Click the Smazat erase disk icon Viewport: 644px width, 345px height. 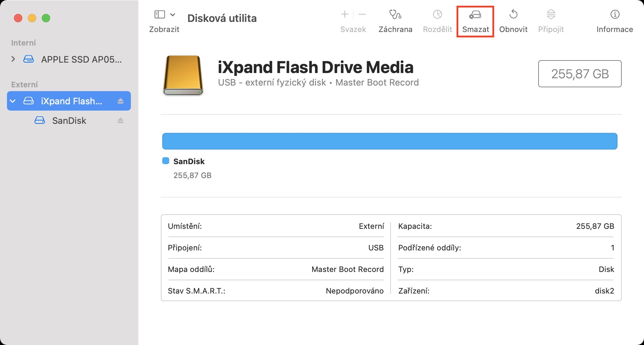point(475,15)
